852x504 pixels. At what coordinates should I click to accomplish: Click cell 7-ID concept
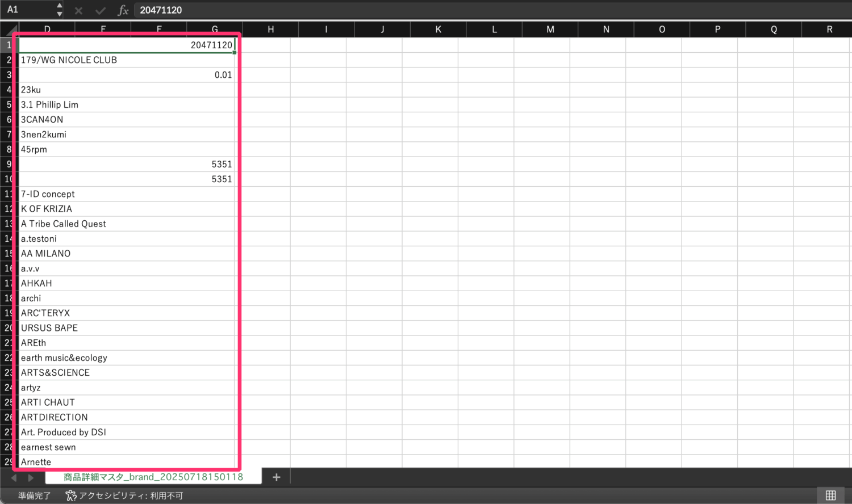[x=127, y=194]
